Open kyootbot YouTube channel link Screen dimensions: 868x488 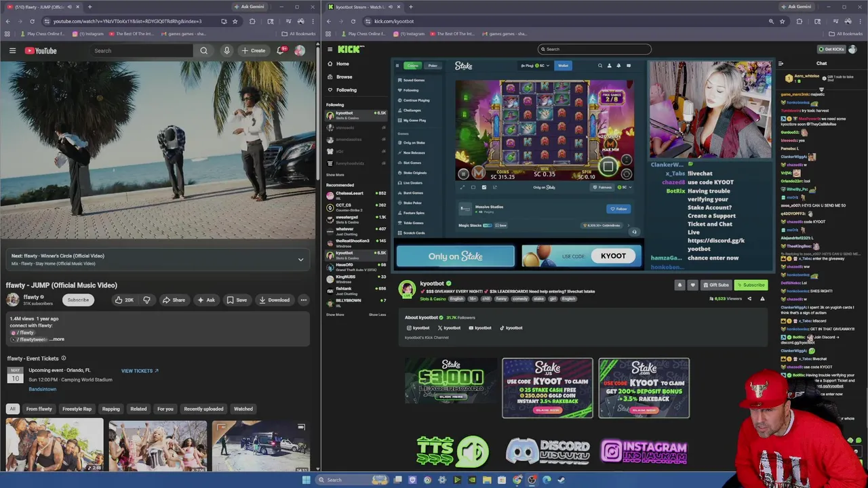click(480, 328)
